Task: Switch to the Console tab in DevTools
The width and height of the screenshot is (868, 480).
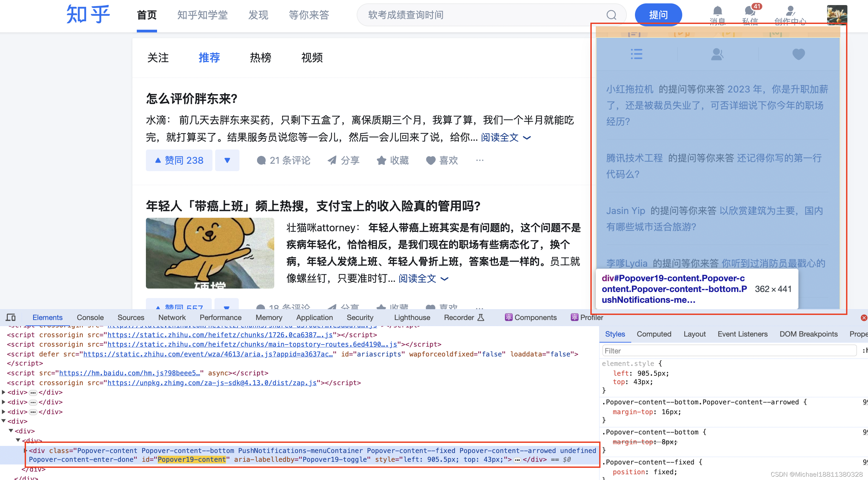Action: click(90, 317)
